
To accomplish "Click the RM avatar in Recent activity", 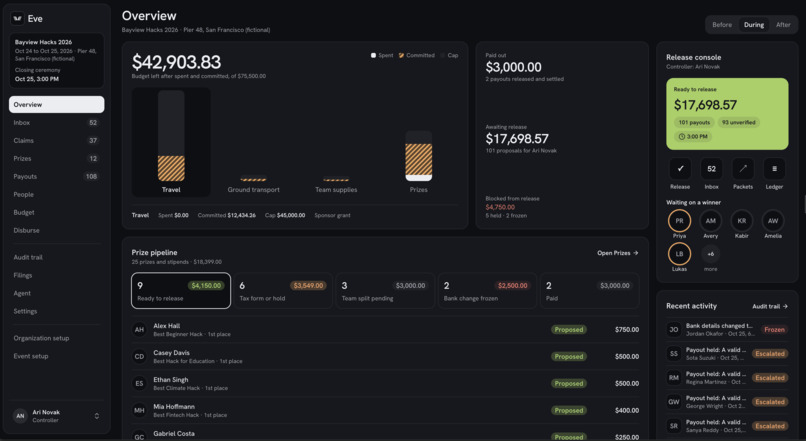I will pos(674,378).
